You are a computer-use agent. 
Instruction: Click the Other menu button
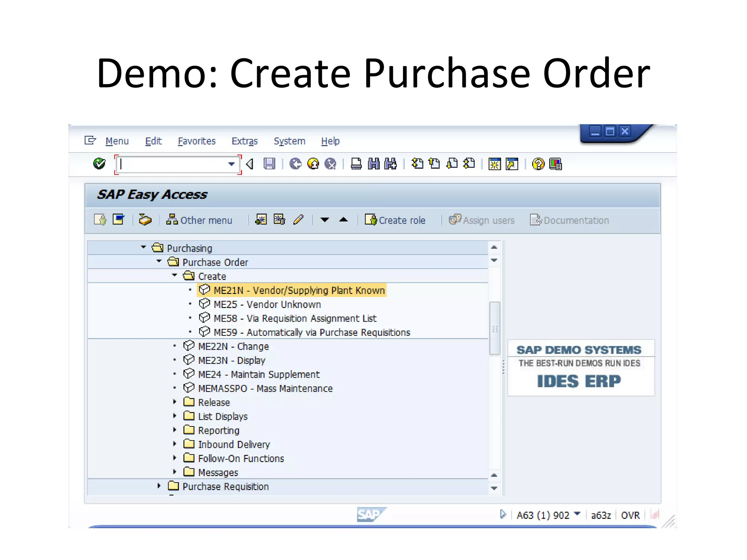[x=199, y=220]
